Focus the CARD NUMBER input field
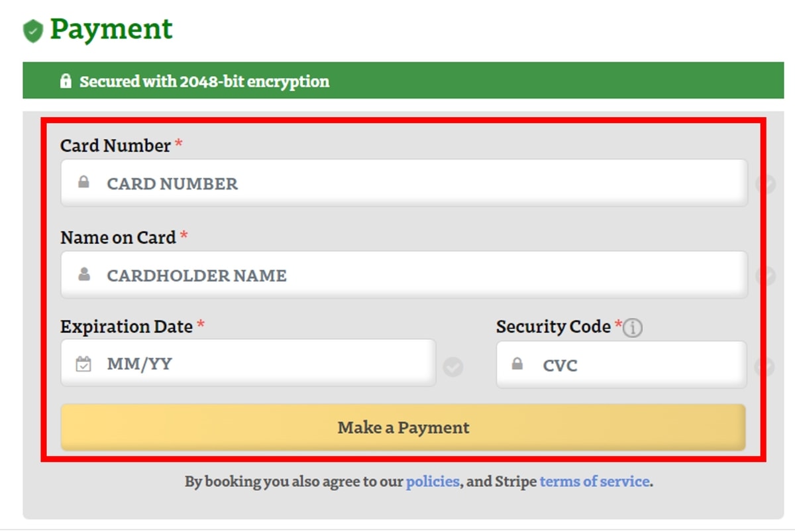Screen dimensions: 795x532 click(404, 182)
